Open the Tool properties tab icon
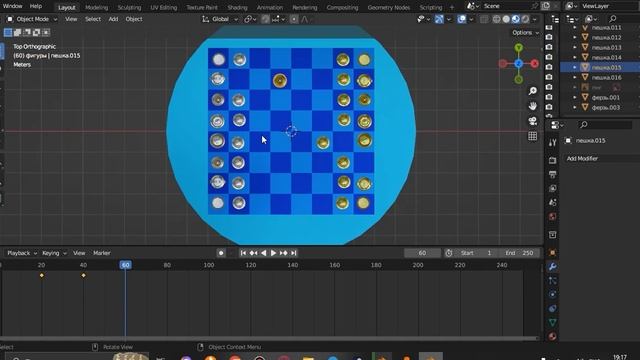Screen dimensions: 640x360 [552, 142]
